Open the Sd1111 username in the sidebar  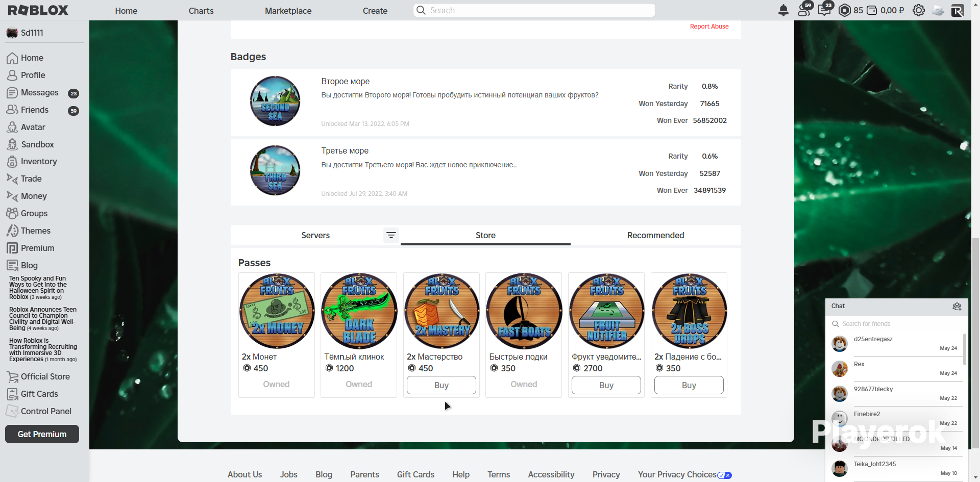click(32, 33)
